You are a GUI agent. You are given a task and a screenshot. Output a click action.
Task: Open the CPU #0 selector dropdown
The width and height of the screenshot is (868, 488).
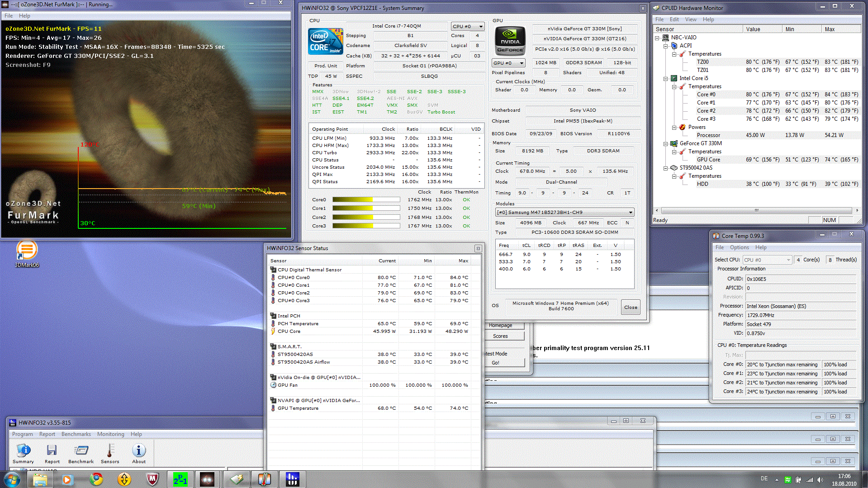pos(468,27)
